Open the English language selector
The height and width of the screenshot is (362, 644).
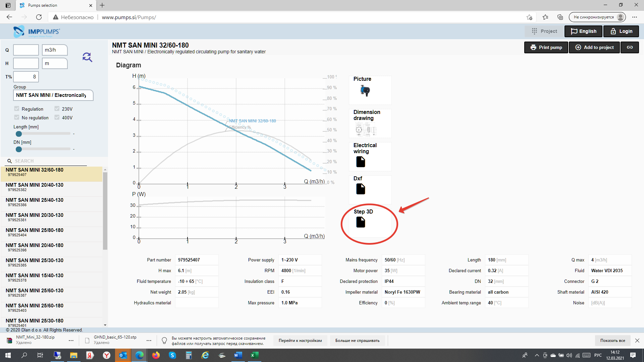[584, 31]
